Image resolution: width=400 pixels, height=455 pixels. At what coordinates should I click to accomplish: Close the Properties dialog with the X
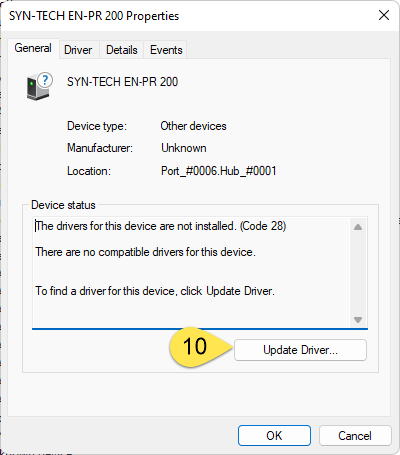point(384,15)
